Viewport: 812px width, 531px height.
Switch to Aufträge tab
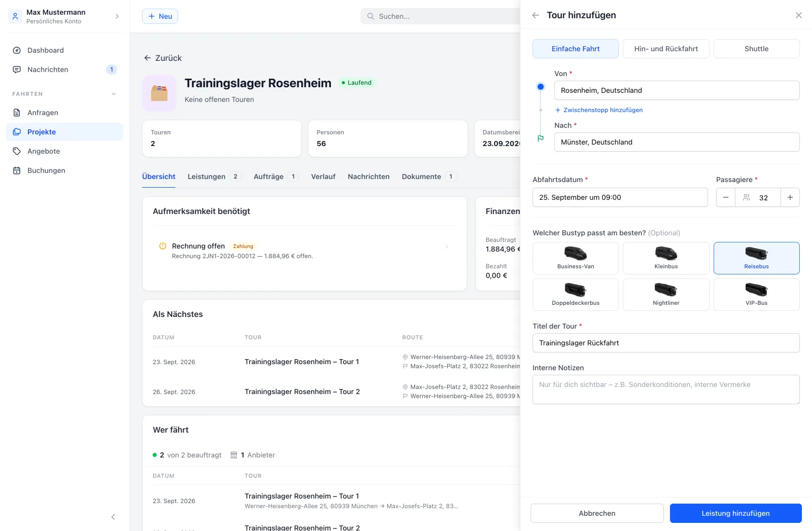[x=277, y=176]
